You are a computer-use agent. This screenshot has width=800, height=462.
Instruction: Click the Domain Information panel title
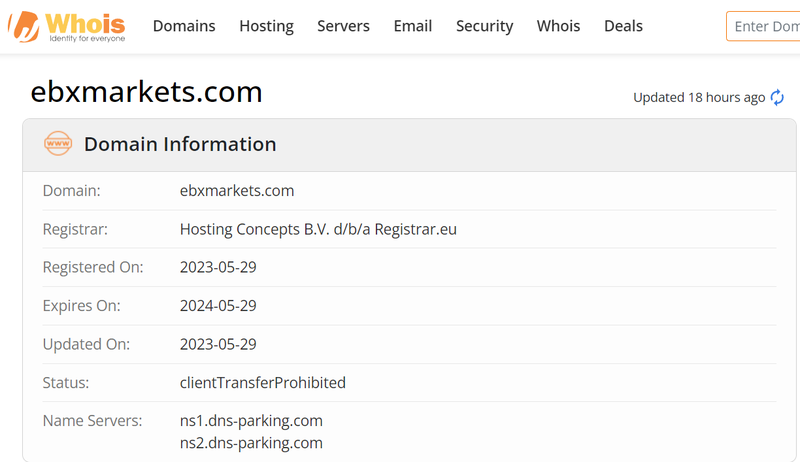click(x=180, y=144)
